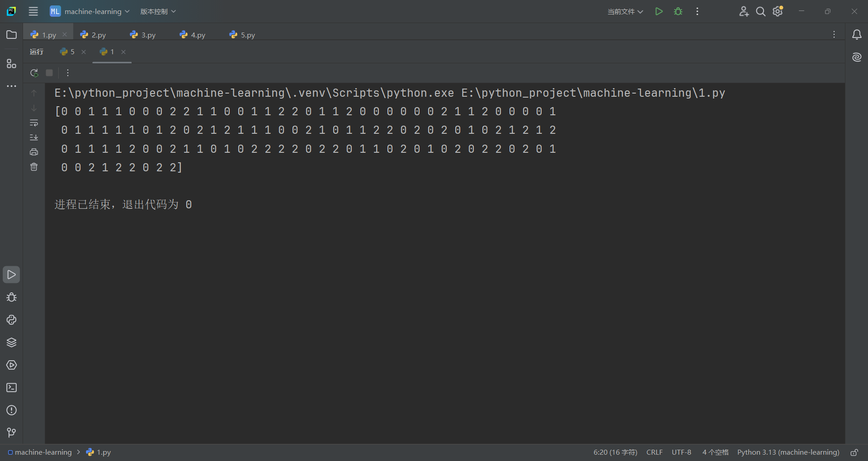Open the Debug tool window
The width and height of the screenshot is (868, 461).
11,297
